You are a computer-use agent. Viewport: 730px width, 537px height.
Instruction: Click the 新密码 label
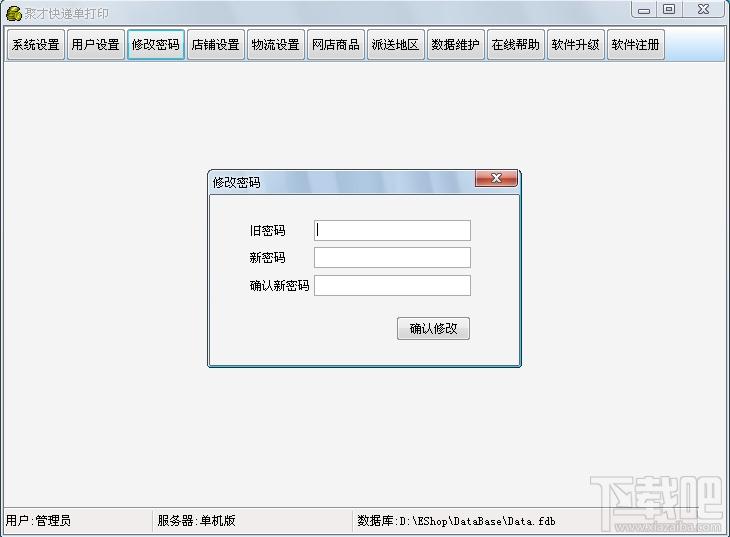click(x=268, y=258)
